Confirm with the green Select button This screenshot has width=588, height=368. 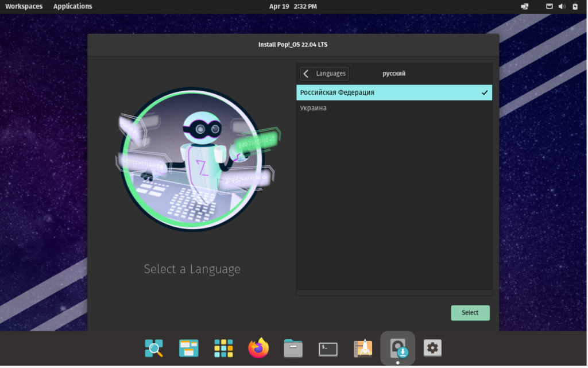click(x=470, y=312)
